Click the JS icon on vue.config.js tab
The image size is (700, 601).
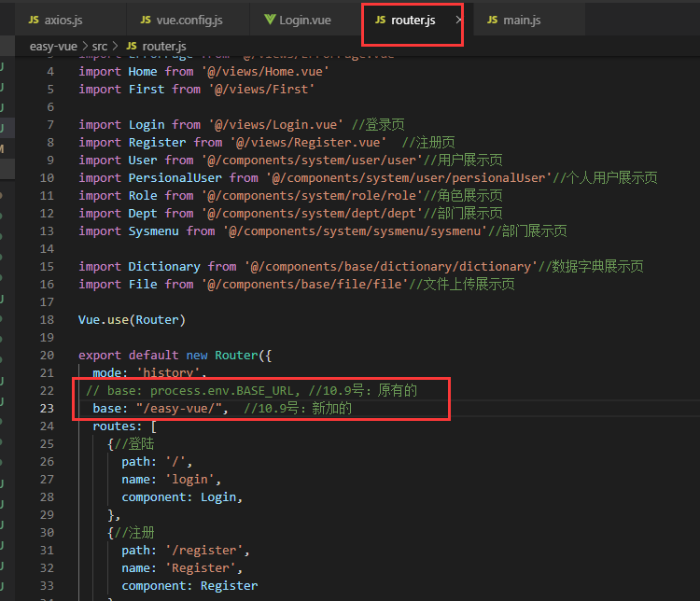tap(146, 21)
